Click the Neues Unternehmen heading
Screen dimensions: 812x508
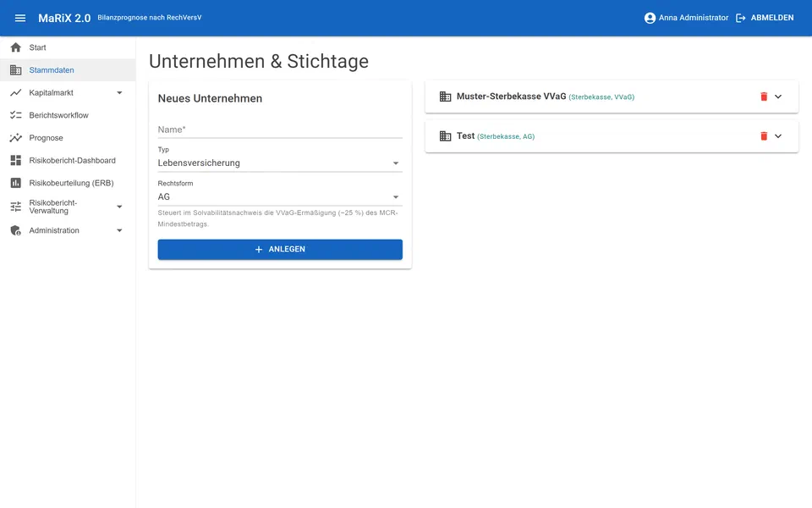pyautogui.click(x=211, y=98)
